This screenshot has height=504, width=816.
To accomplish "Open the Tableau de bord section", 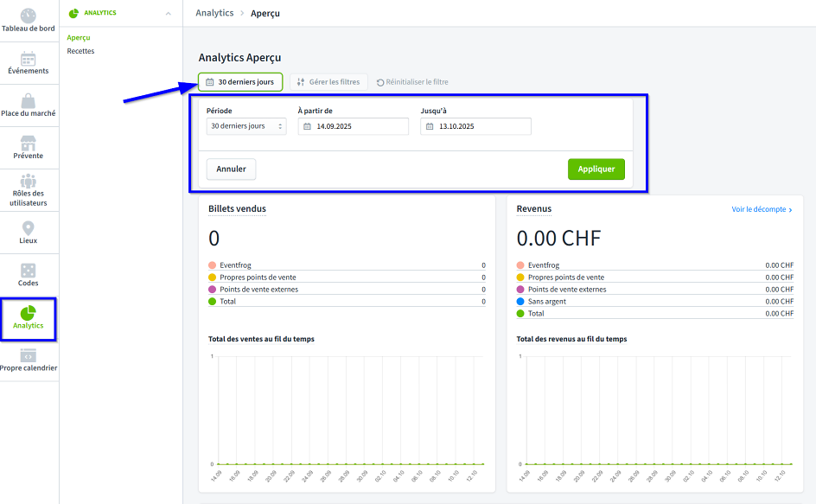I will (x=29, y=19).
